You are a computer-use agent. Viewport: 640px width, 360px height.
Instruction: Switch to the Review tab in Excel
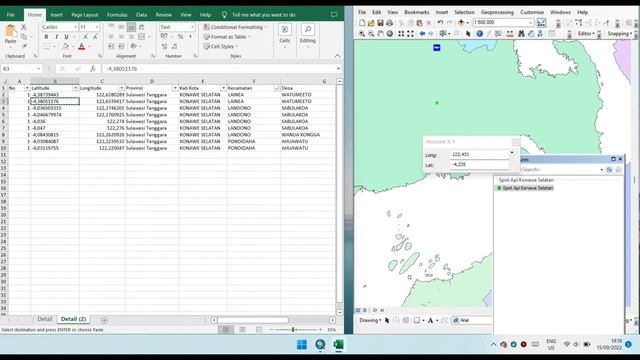(164, 15)
